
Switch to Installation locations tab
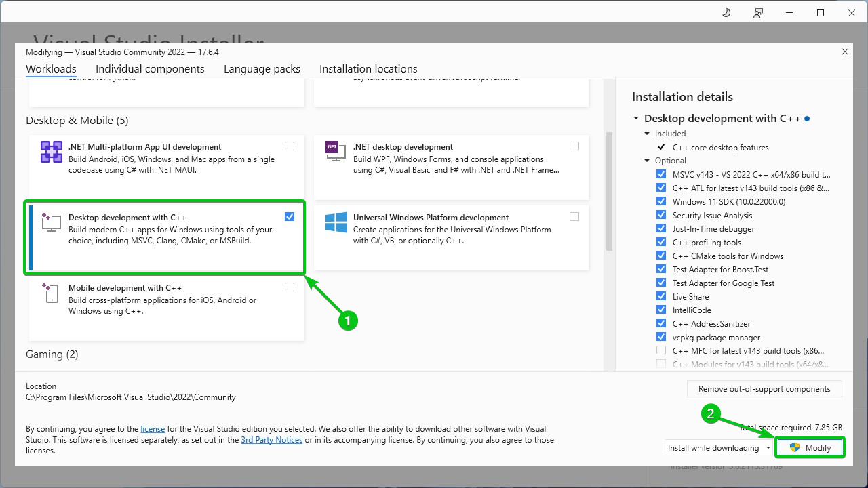pyautogui.click(x=368, y=69)
